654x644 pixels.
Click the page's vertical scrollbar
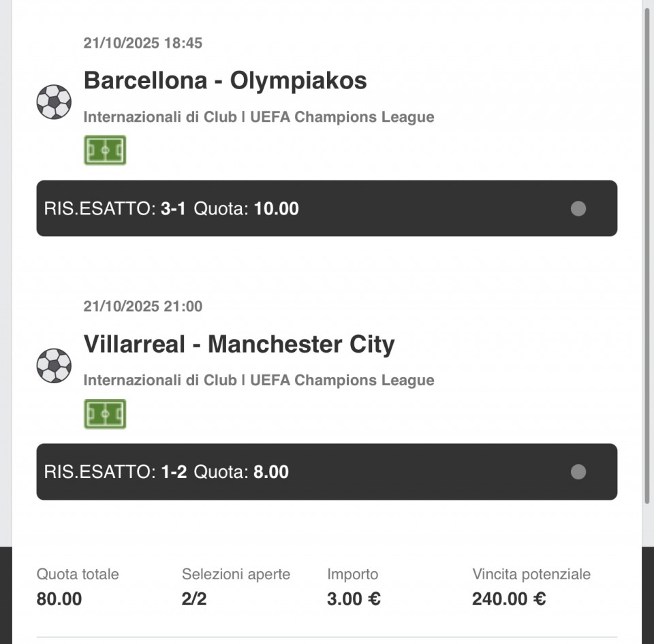647,252
